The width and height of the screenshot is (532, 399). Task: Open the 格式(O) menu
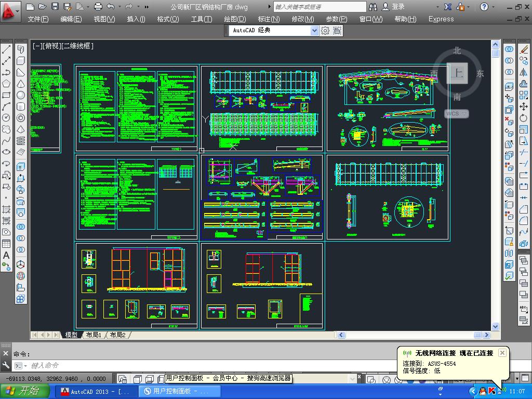pos(168,19)
